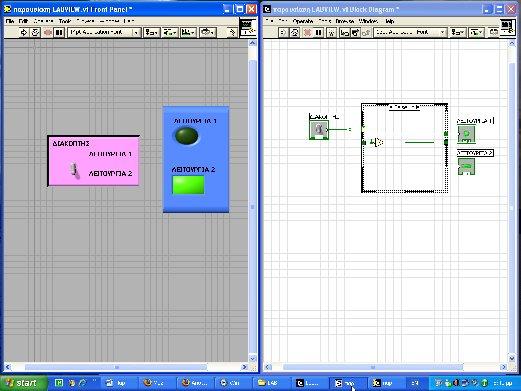Viewport: 521px width, 391px height.
Task: Open Edit menu in Front Panel window
Action: coord(23,21)
